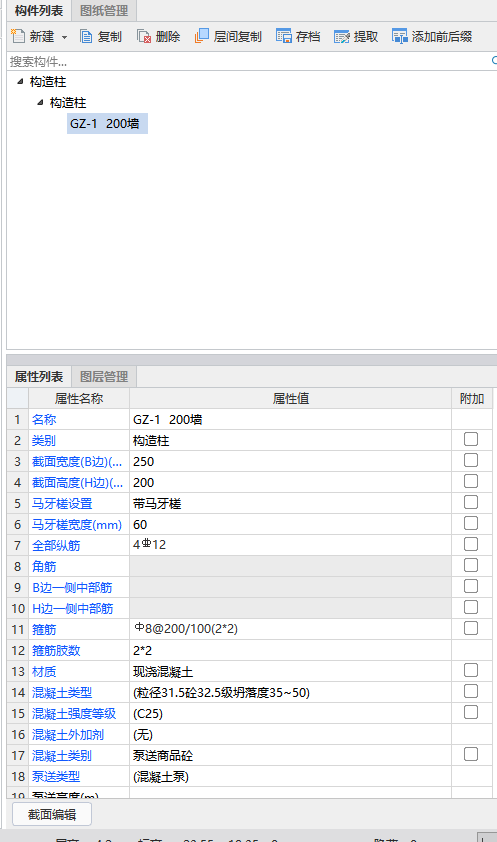
Task: Switch to the 图纸管理 tab
Action: [104, 11]
